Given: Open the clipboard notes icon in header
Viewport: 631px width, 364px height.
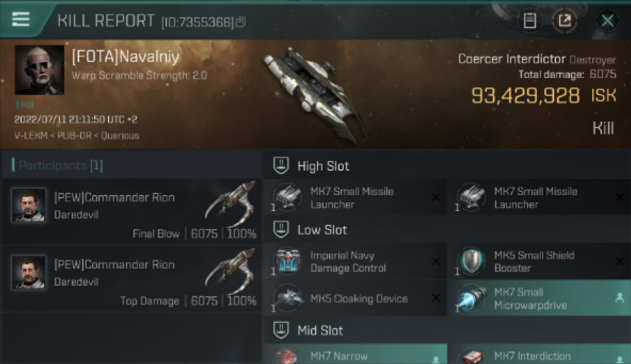Looking at the screenshot, I should (530, 21).
